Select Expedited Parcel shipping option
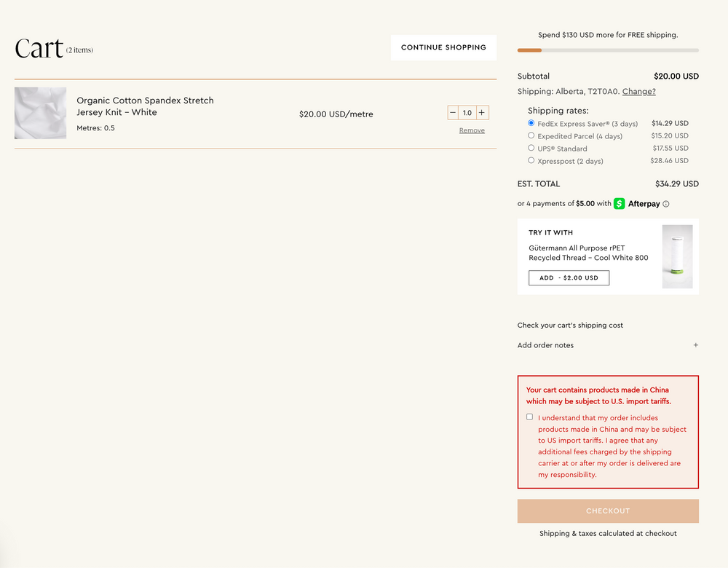 click(x=531, y=135)
